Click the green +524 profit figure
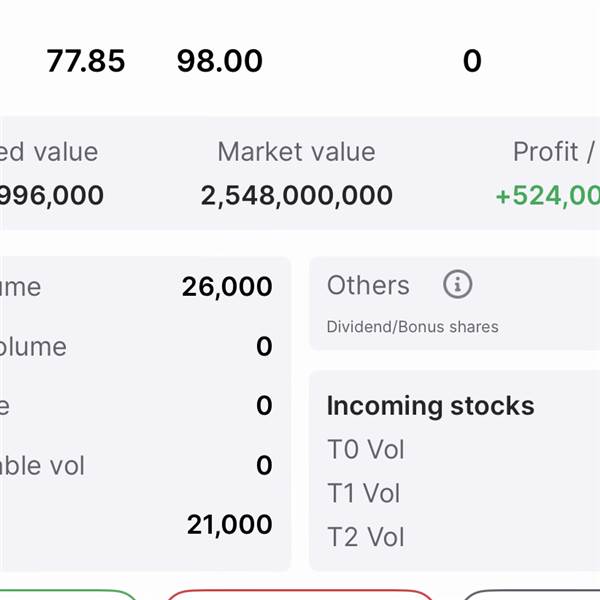 (547, 195)
